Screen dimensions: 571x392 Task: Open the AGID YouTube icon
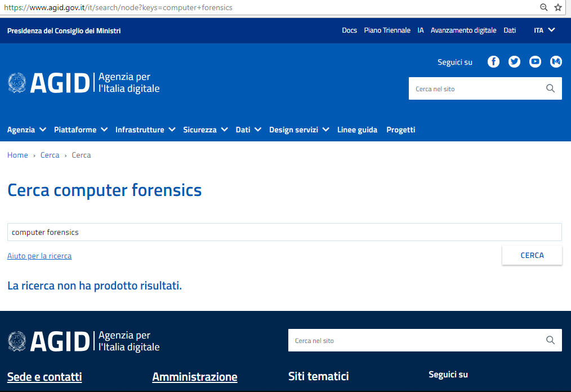pyautogui.click(x=535, y=61)
